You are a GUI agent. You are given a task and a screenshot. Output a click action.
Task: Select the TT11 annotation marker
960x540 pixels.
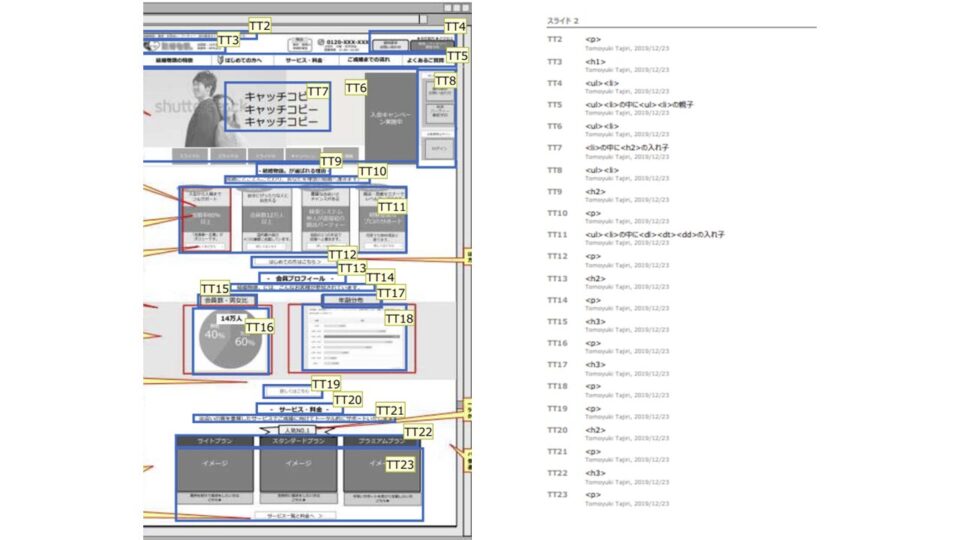coord(391,206)
